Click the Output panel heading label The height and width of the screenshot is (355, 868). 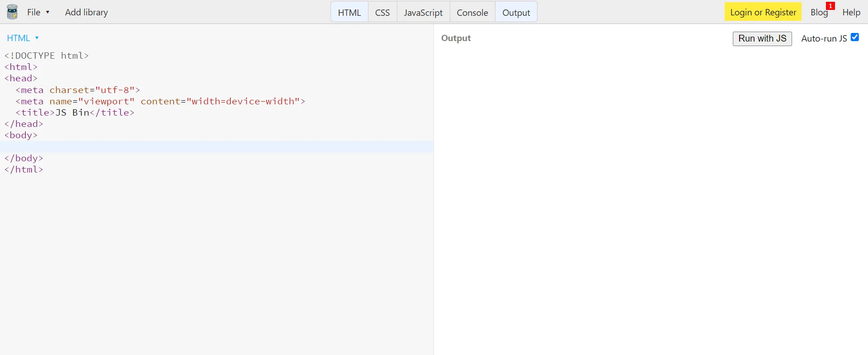tap(456, 38)
